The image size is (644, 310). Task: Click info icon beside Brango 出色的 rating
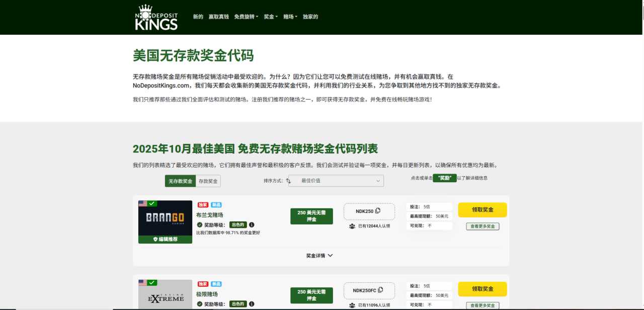click(x=252, y=225)
